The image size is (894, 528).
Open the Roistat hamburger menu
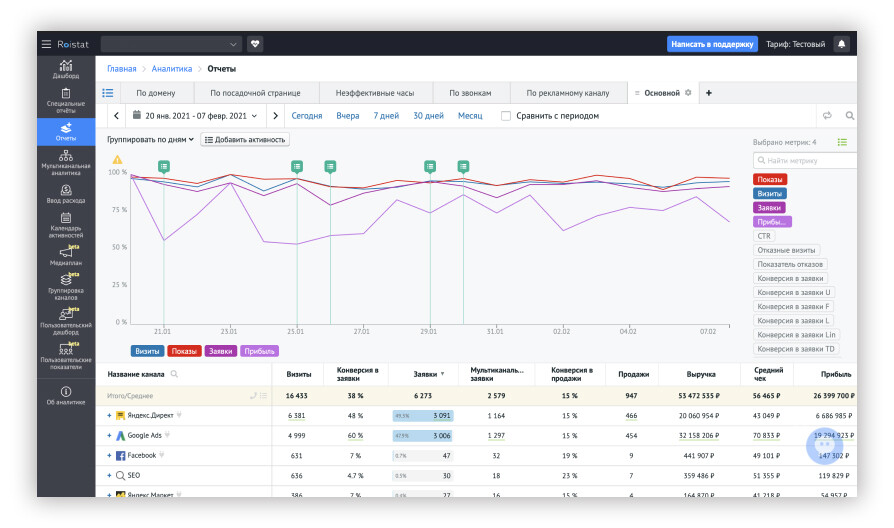tap(46, 44)
